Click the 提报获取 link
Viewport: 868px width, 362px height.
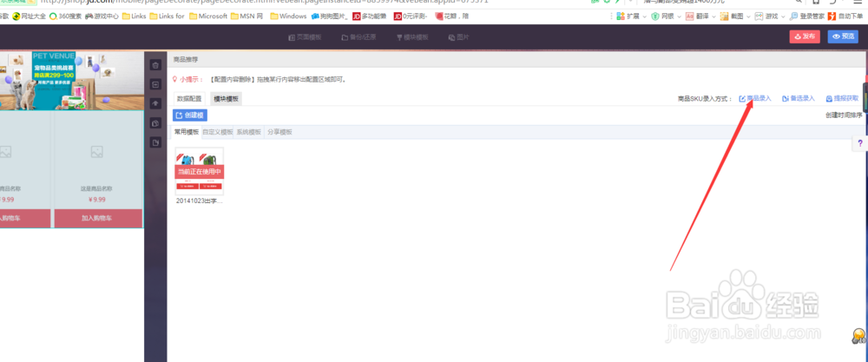tap(842, 98)
